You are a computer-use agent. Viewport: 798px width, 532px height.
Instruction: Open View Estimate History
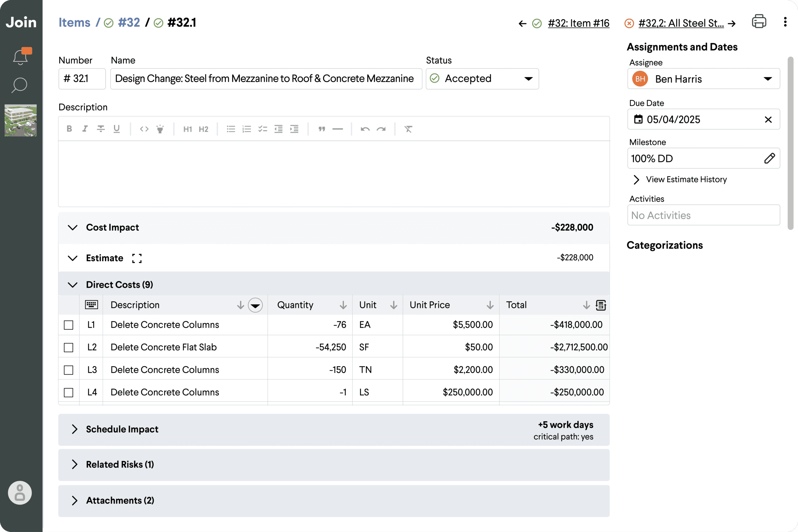pos(686,180)
